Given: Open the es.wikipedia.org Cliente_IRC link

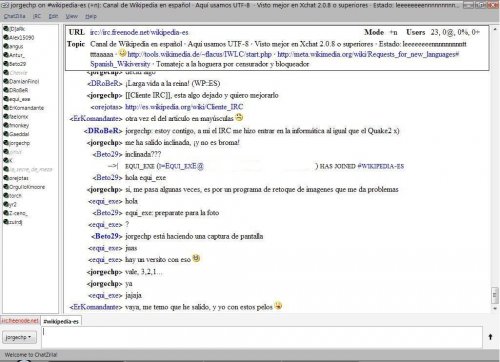Looking at the screenshot, I should tap(184, 107).
